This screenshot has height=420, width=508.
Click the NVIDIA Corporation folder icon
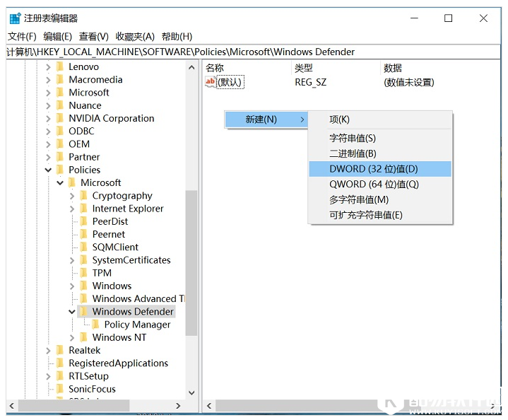coord(60,118)
